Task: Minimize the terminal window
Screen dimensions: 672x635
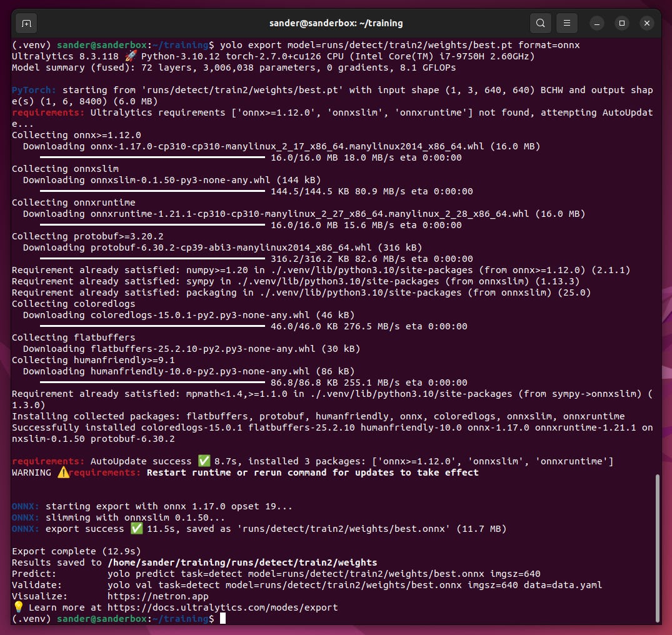Action: point(596,22)
